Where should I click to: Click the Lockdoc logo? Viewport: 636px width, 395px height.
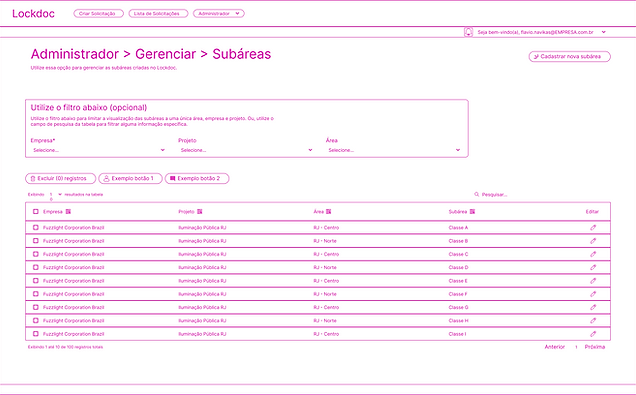pos(33,13)
